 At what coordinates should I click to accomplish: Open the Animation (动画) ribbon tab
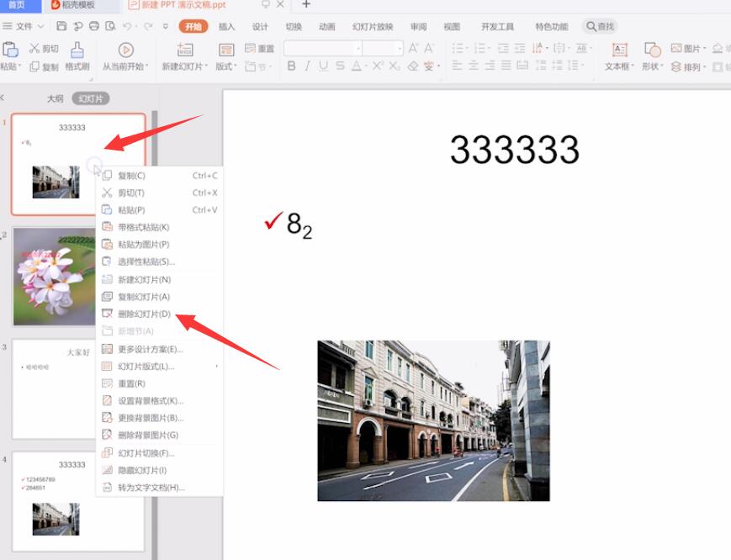click(327, 27)
